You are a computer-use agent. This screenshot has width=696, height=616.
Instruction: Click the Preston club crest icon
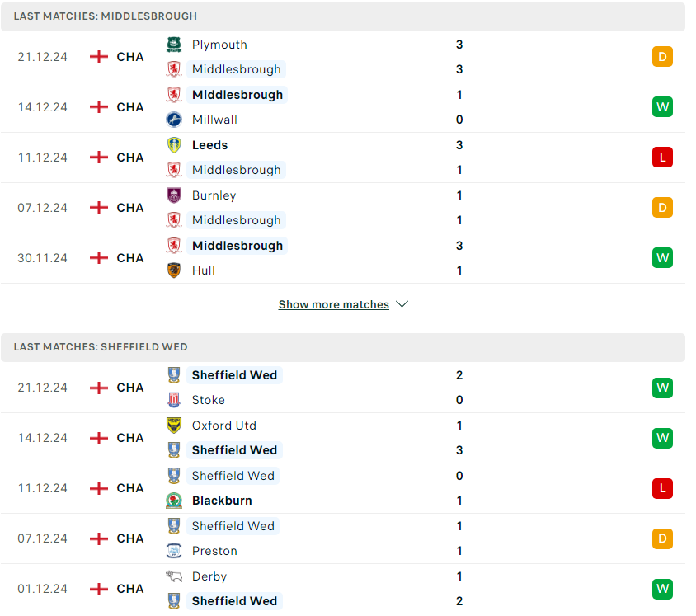click(x=174, y=551)
